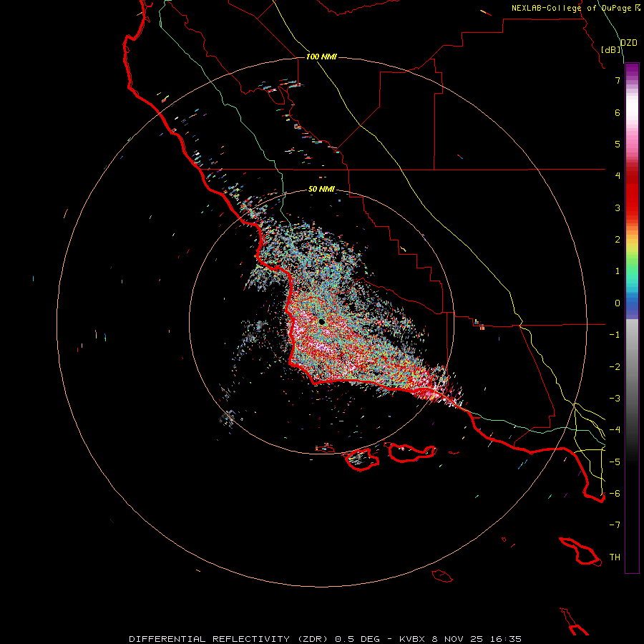
Task: Click the color scale value 3
Action: (618, 208)
